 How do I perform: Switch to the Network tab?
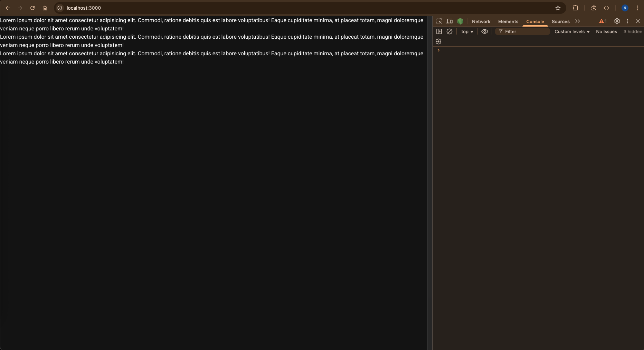click(x=481, y=21)
